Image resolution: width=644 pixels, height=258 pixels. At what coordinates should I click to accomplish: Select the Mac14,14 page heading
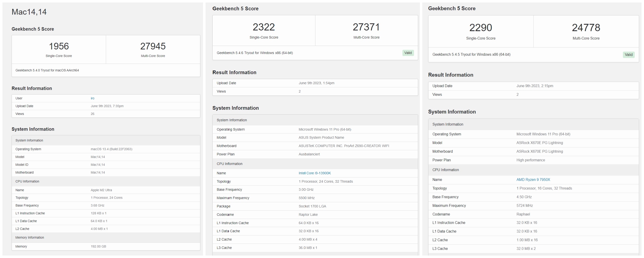[29, 12]
